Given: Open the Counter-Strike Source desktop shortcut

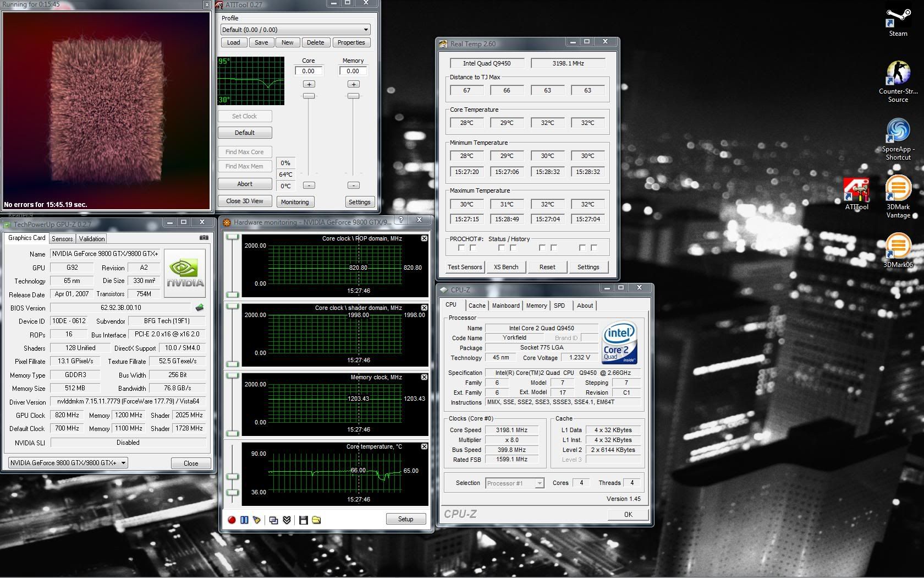Looking at the screenshot, I should click(x=898, y=81).
